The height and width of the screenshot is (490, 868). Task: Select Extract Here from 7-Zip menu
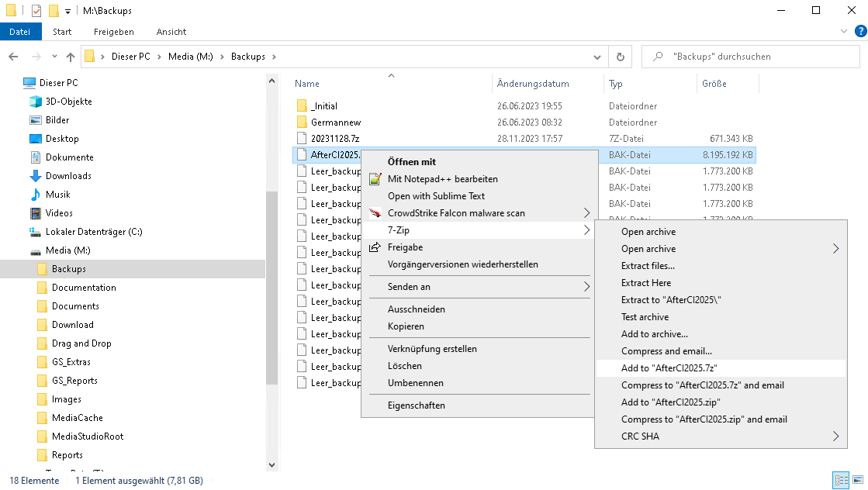[646, 283]
